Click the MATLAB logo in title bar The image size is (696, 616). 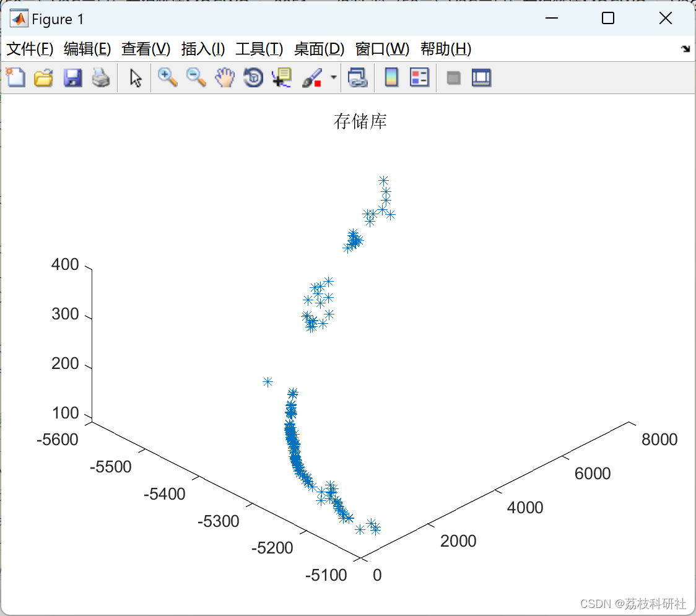[19, 19]
